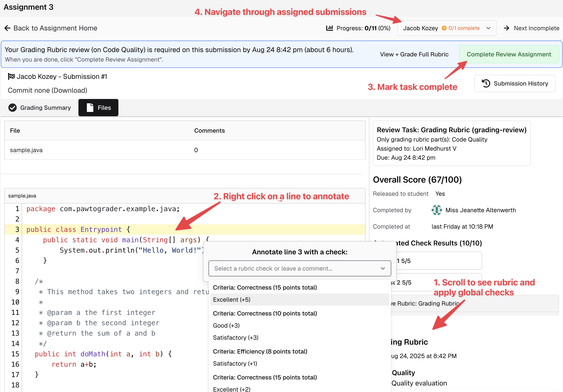The height and width of the screenshot is (392, 563).
Task: Click View + Grade Full Rubric
Action: [414, 54]
